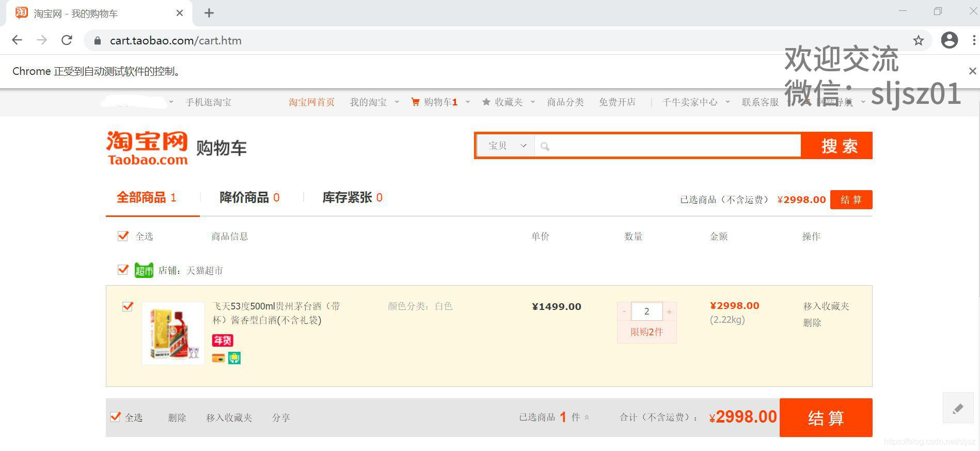Focus the Taobao search input field
The width and height of the screenshot is (980, 451).
[668, 146]
